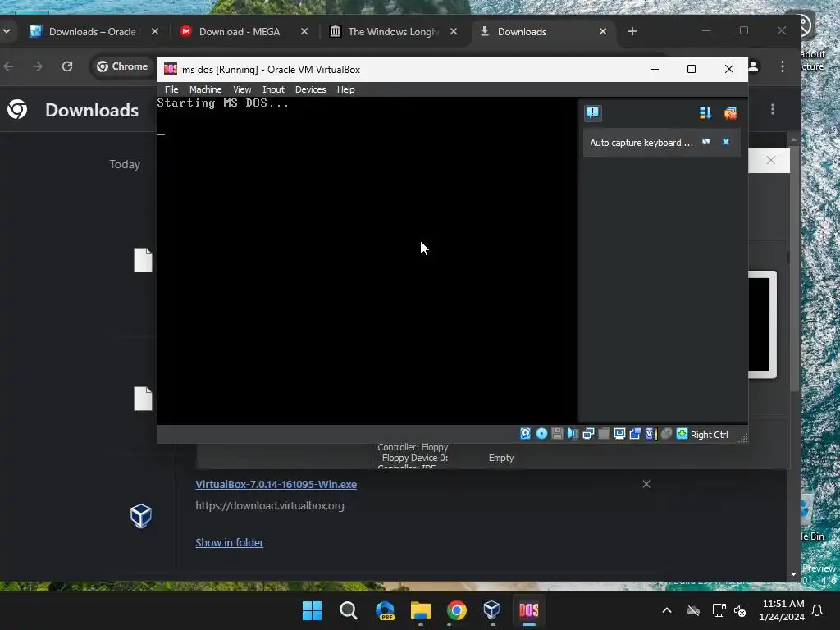Click the VirtualBox cube icon in downloads list

(141, 516)
